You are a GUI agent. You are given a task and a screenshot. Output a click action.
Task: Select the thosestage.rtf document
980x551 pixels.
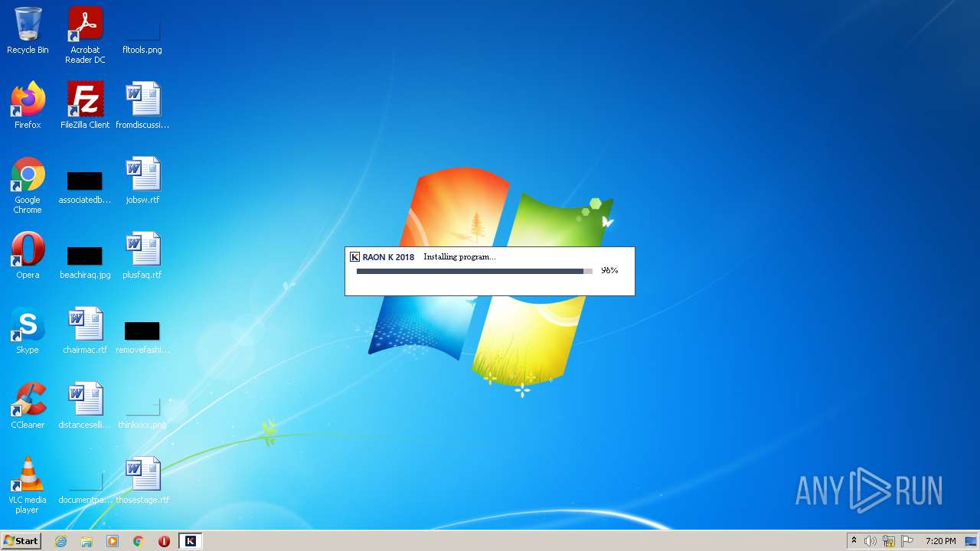142,481
